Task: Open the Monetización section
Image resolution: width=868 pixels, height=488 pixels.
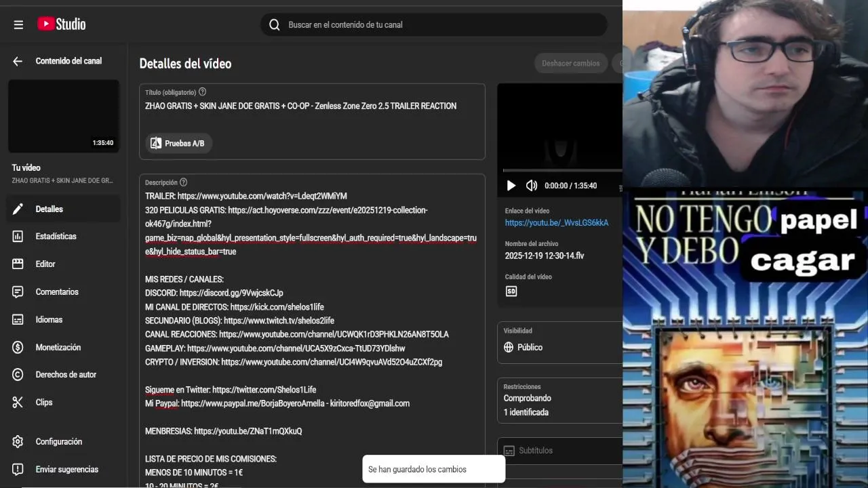Action: [64, 348]
